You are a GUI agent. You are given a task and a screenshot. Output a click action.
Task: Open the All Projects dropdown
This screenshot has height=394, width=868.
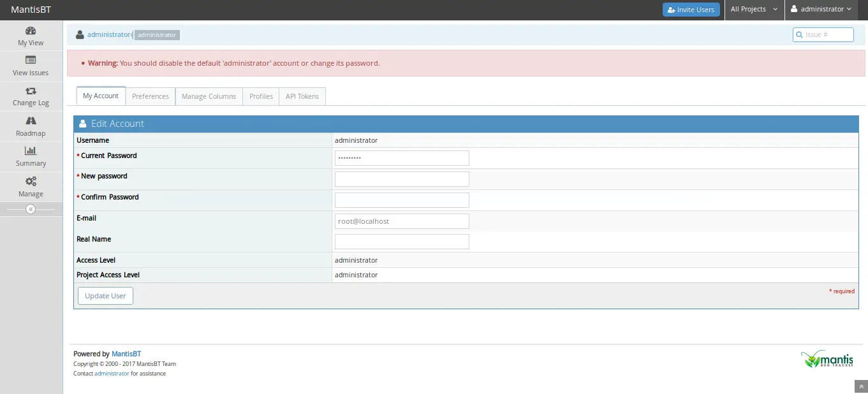tap(754, 10)
